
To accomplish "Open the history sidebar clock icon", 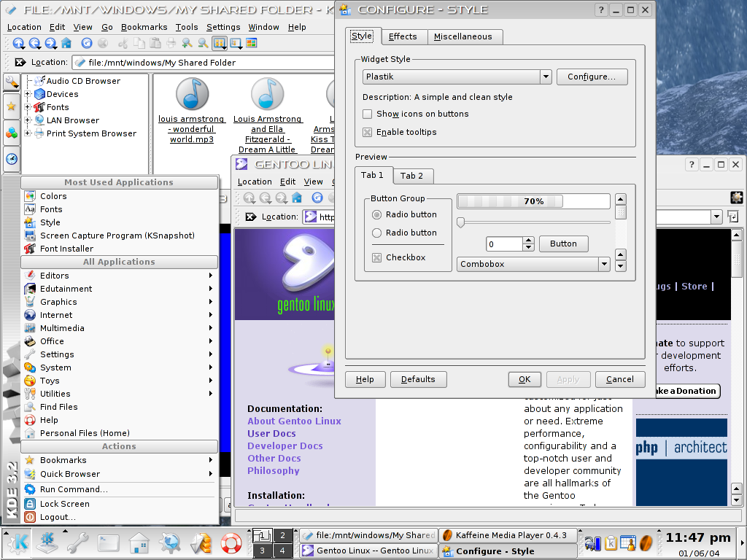I will pos(12,158).
